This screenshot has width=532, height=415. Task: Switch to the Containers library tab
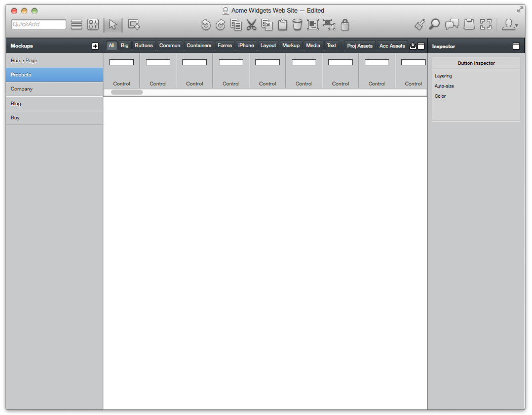point(199,46)
